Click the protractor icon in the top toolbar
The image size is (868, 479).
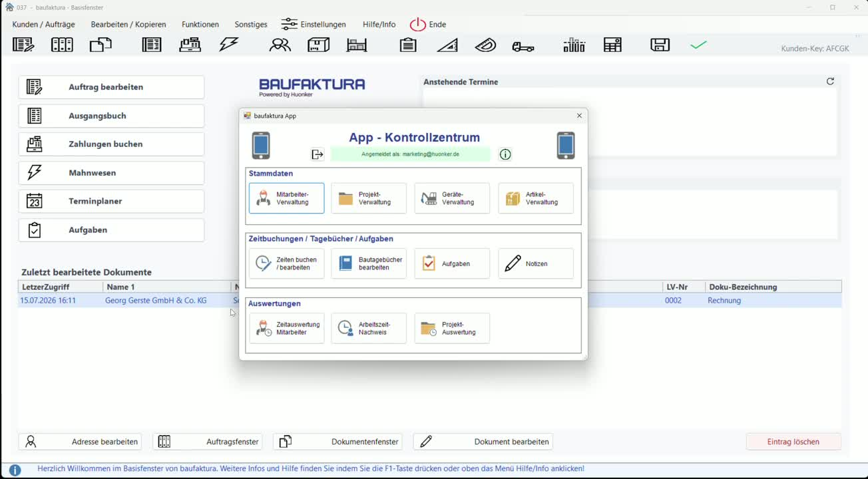(486, 45)
